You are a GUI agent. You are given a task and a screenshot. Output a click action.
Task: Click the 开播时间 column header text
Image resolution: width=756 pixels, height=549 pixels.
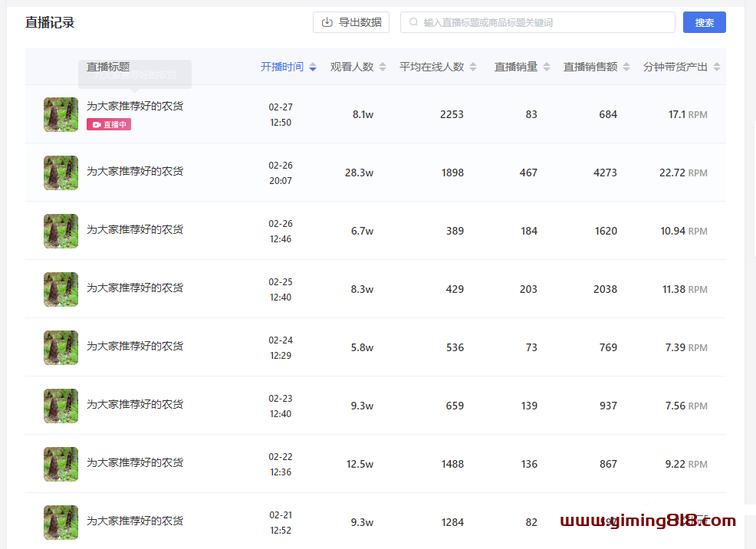[x=281, y=67]
